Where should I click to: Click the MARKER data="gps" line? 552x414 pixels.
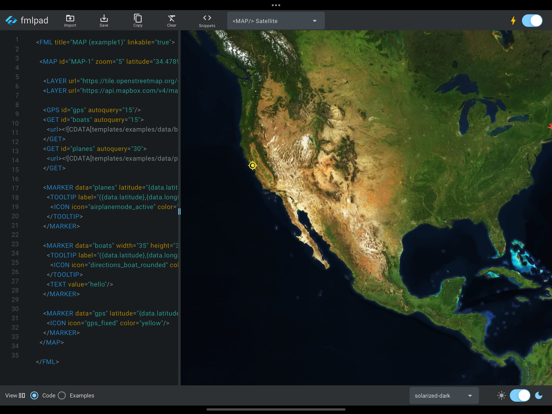coord(111,313)
